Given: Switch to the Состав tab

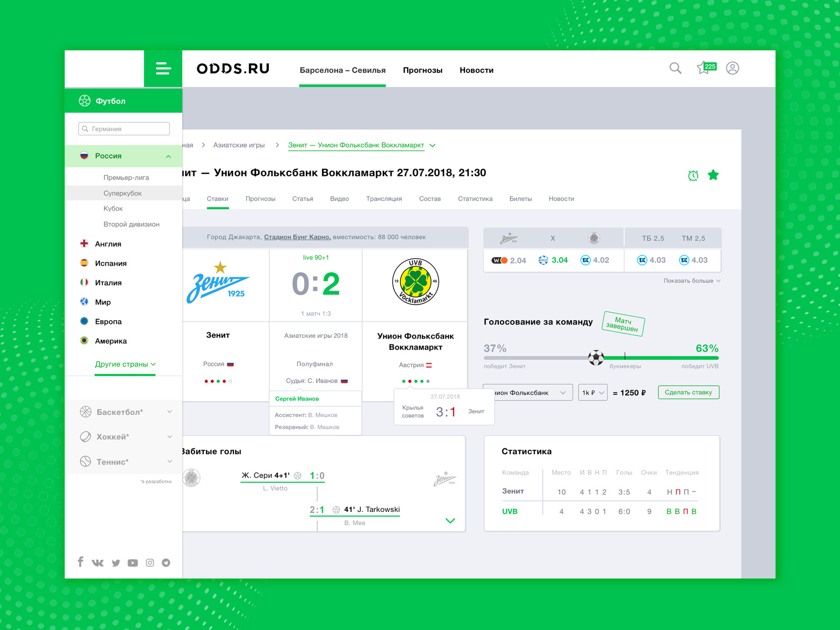Looking at the screenshot, I should coord(430,199).
